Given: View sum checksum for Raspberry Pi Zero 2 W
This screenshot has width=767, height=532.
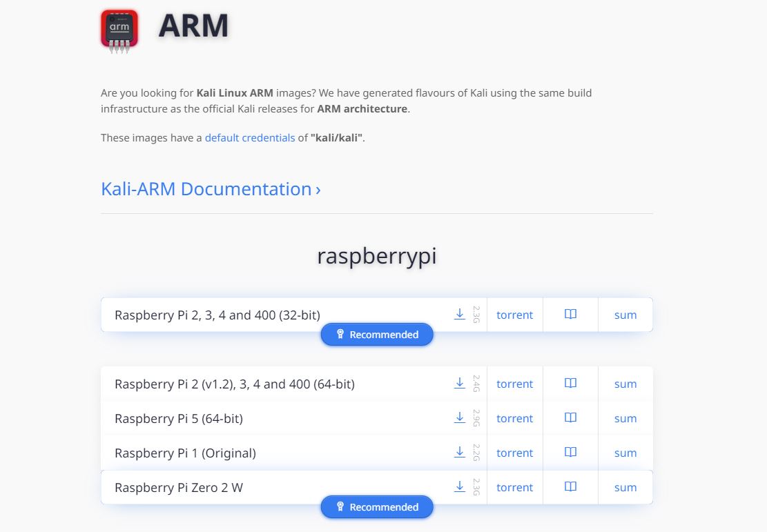Looking at the screenshot, I should (625, 488).
